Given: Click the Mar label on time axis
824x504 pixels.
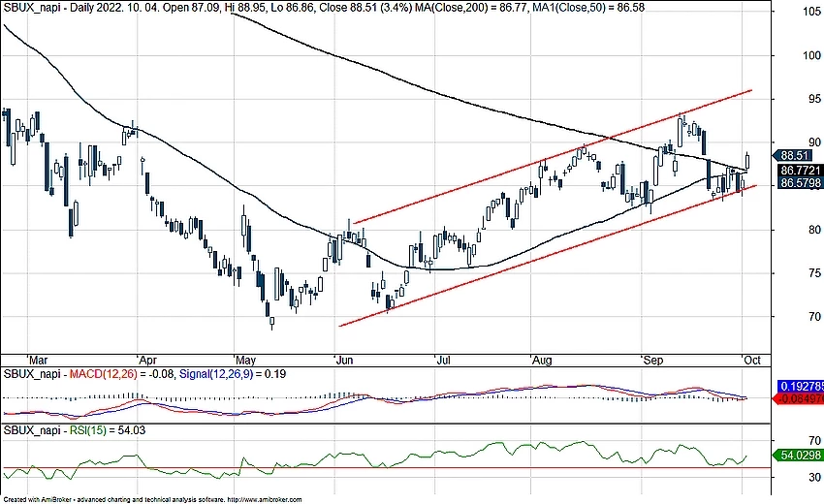Looking at the screenshot, I should coord(38,361).
